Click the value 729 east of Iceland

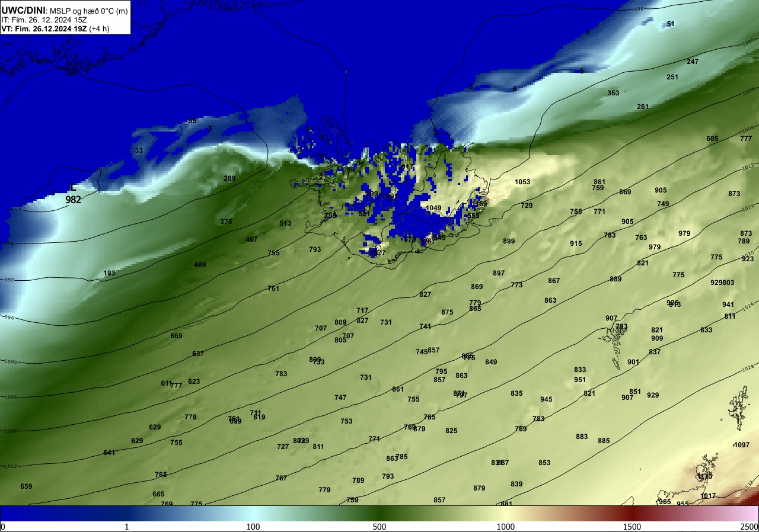point(527,206)
